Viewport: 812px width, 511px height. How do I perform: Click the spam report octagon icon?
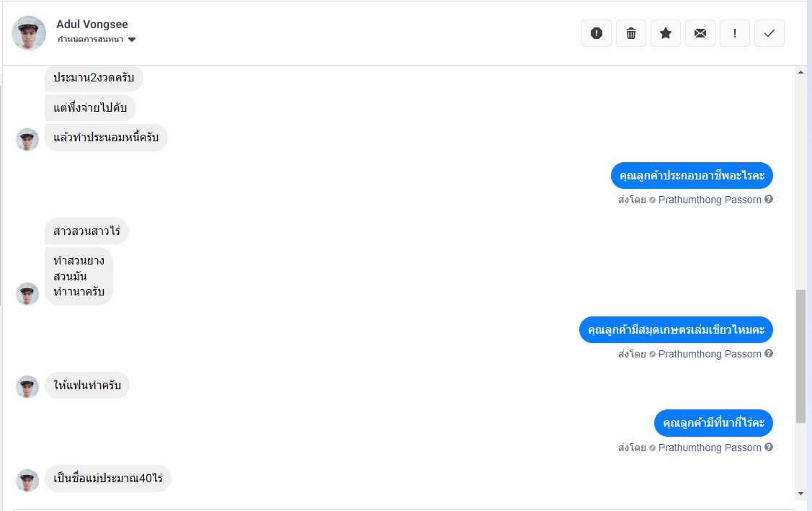tap(597, 33)
